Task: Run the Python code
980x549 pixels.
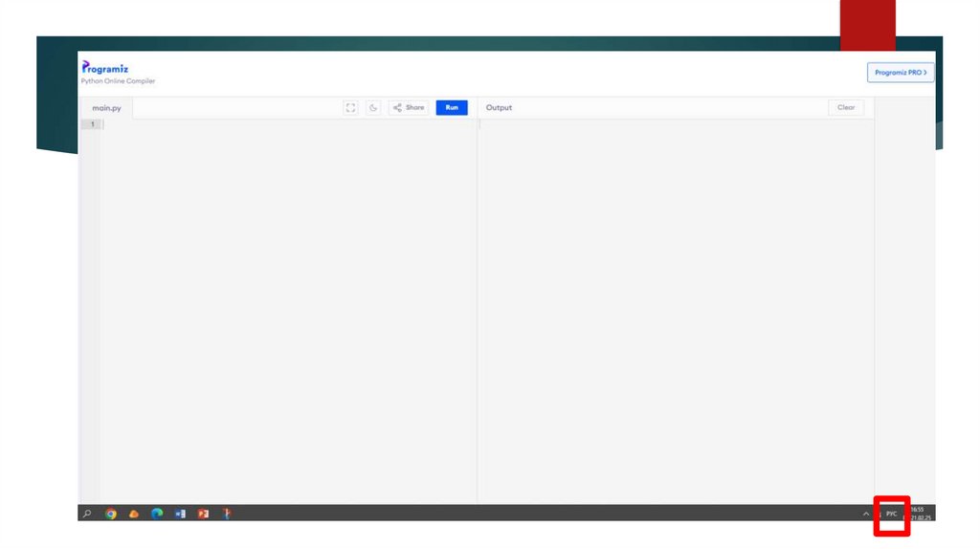Action: point(452,107)
